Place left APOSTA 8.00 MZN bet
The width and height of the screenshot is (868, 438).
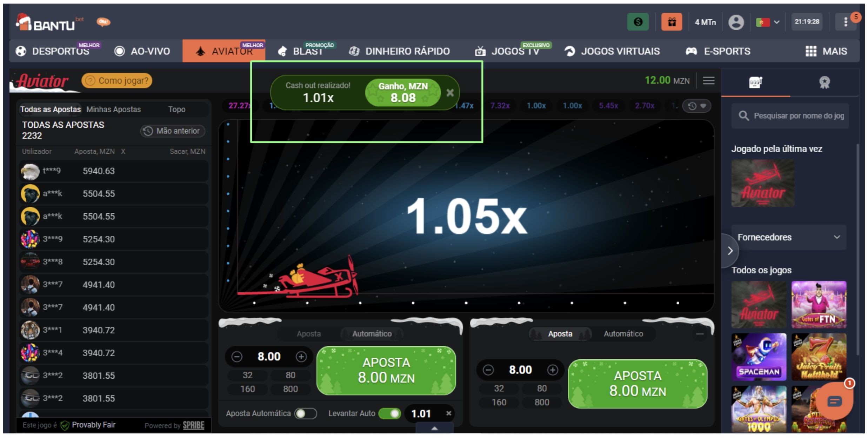click(386, 371)
